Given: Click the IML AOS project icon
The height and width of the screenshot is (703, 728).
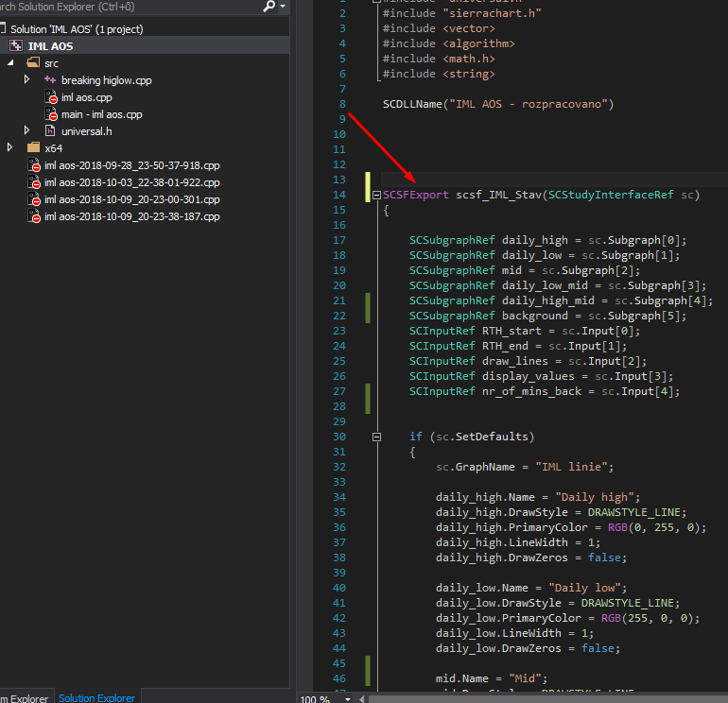Looking at the screenshot, I should coord(16,45).
